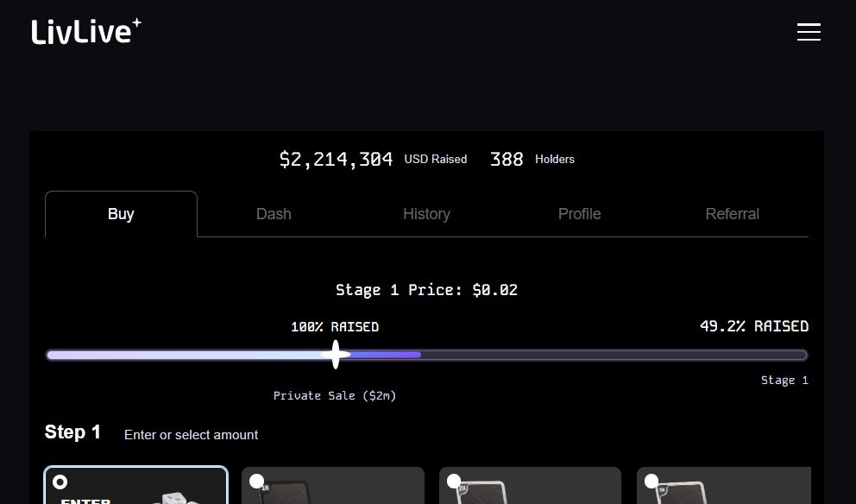Click the purple segment of the progress bar
856x504 pixels.
coord(386,355)
